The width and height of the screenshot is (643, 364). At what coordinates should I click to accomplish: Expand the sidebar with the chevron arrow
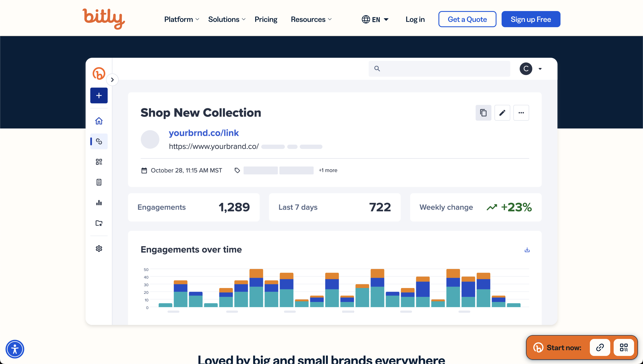click(112, 80)
